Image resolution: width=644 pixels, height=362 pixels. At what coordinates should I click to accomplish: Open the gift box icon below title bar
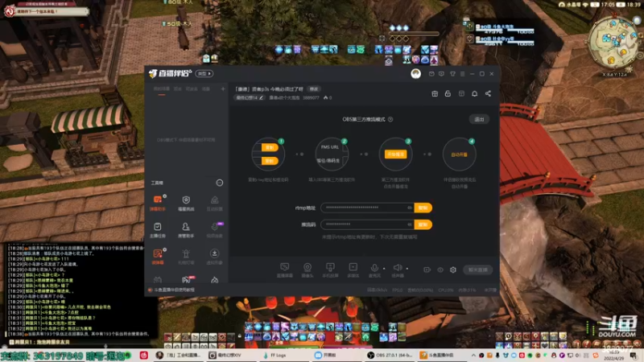pos(435,93)
